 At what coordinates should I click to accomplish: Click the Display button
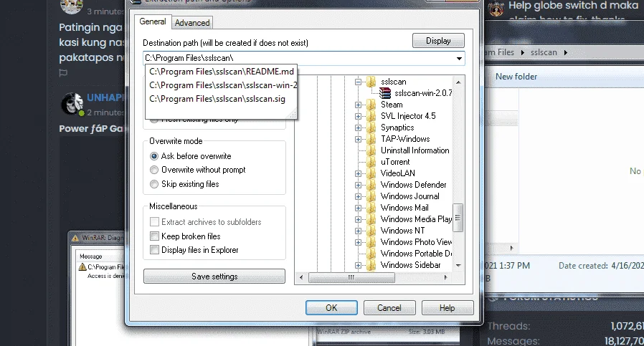(438, 41)
